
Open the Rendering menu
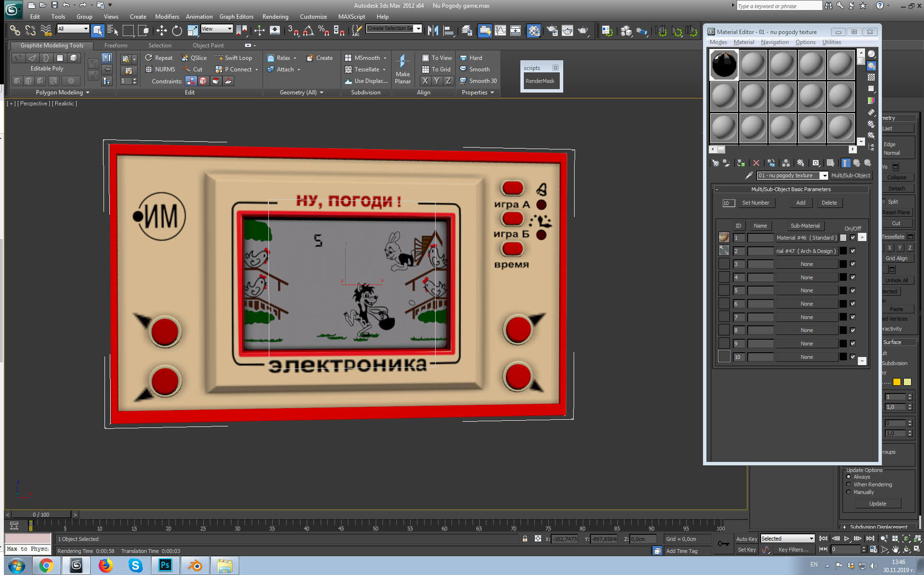coord(275,16)
